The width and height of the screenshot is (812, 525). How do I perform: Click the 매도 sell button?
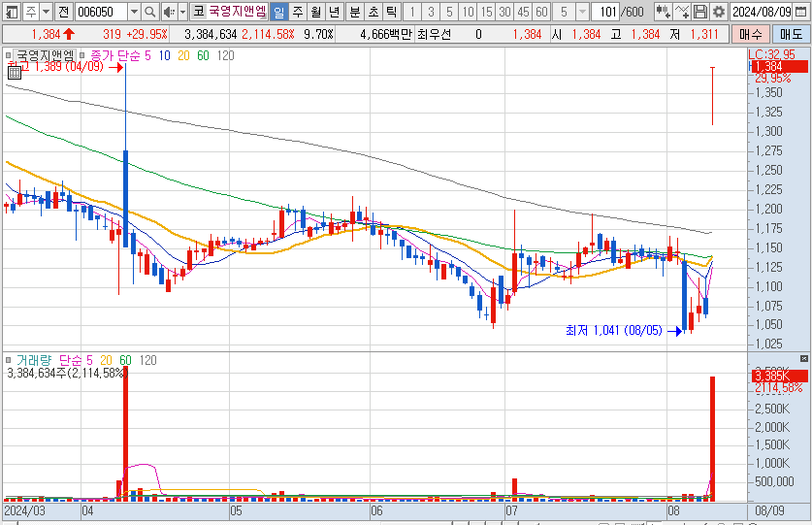(x=792, y=34)
